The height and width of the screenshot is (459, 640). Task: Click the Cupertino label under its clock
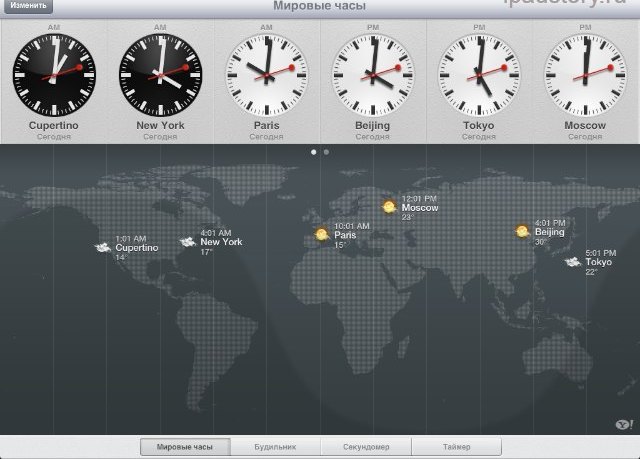(x=54, y=126)
